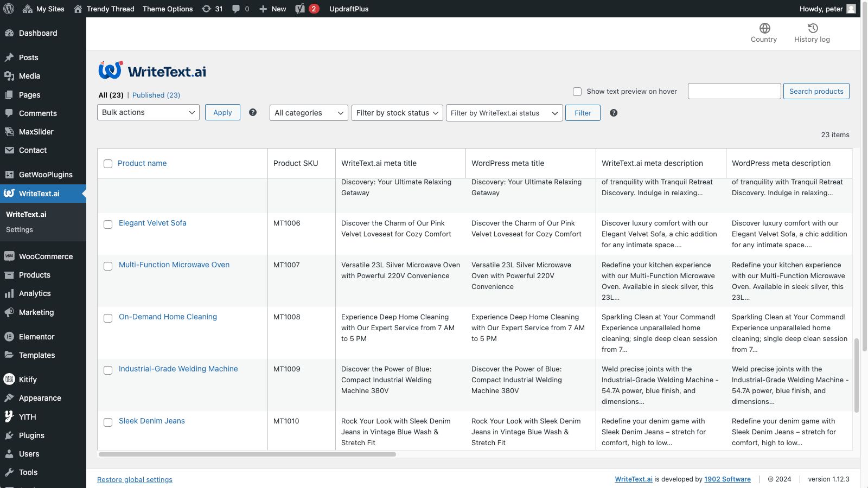Click the help icon beside Apply button

tap(253, 112)
